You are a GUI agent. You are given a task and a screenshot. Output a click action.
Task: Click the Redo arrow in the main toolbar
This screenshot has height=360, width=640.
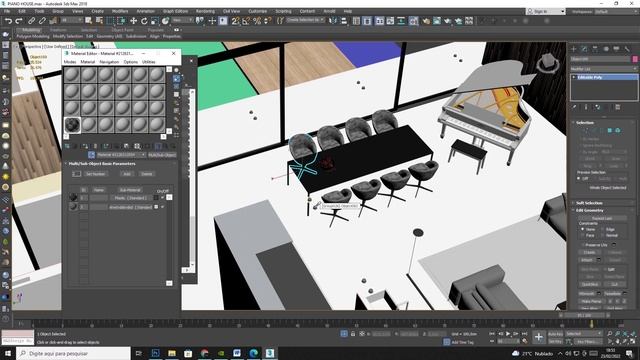[x=19, y=20]
